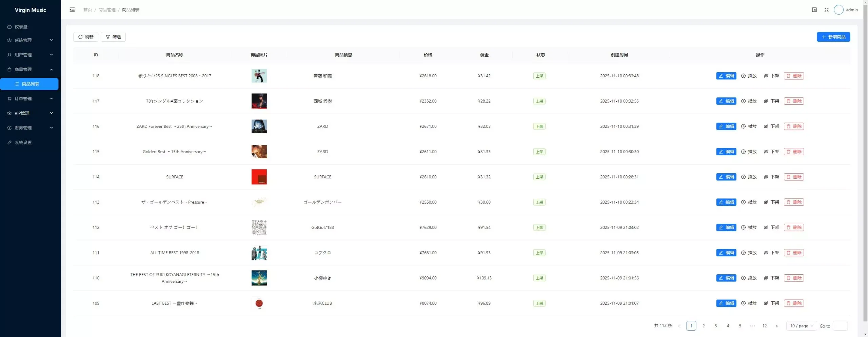Image resolution: width=868 pixels, height=337 pixels.
Task: Collapse the sidebar with the hamburger icon
Action: point(72,10)
